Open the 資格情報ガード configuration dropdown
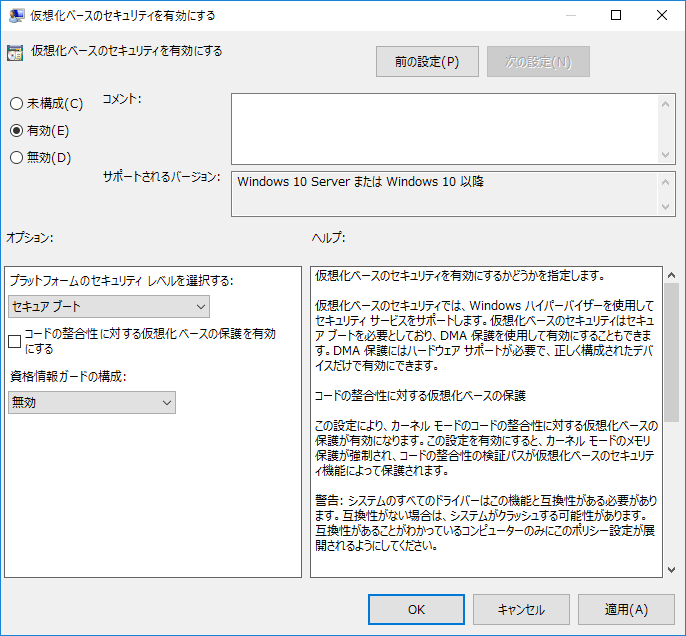Viewport: 686px width, 636px height. tap(92, 402)
